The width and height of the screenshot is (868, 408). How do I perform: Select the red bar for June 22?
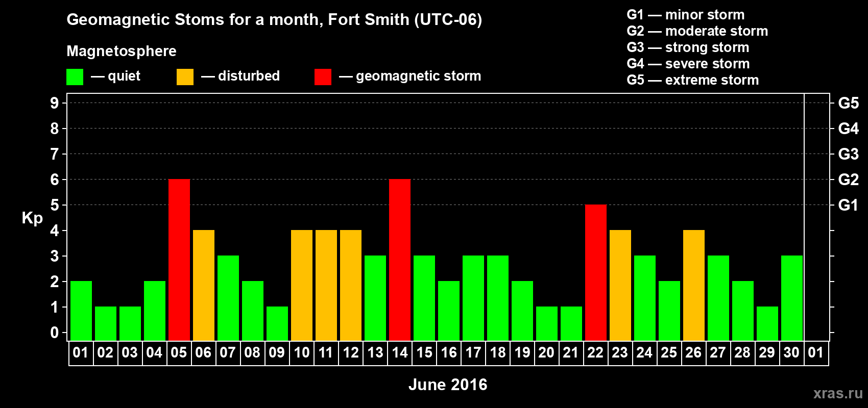pyautogui.click(x=596, y=273)
